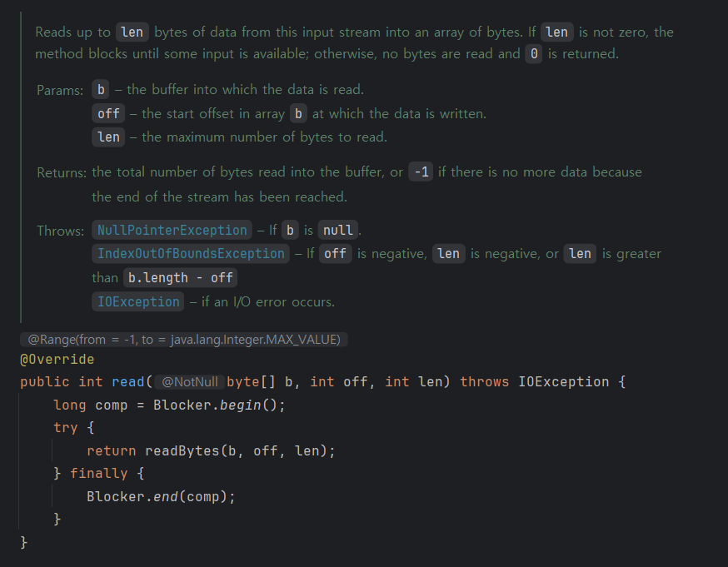This screenshot has height=567, width=728.
Task: Click the end method in Blocker.end
Action: [166, 497]
